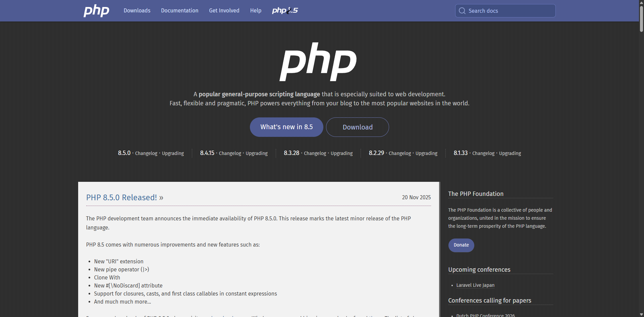Image resolution: width=644 pixels, height=317 pixels.
Task: Click the New "URI" extension list item
Action: click(x=119, y=261)
